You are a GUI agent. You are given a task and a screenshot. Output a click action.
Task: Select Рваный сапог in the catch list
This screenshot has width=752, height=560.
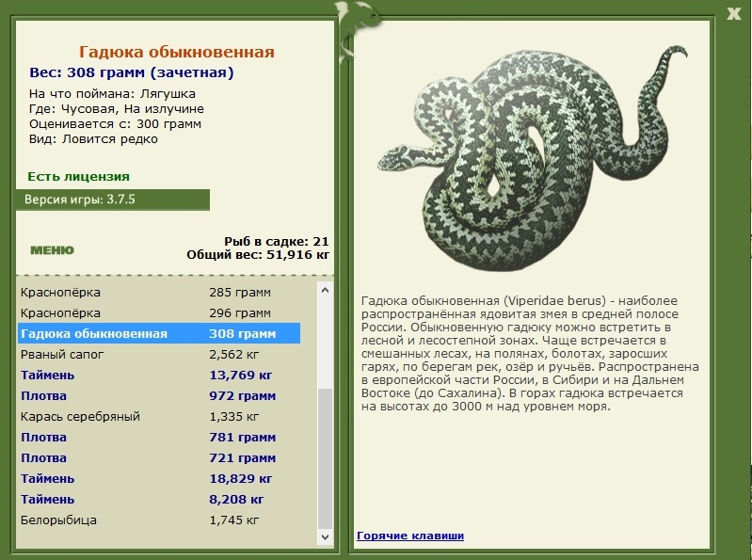pos(159,354)
